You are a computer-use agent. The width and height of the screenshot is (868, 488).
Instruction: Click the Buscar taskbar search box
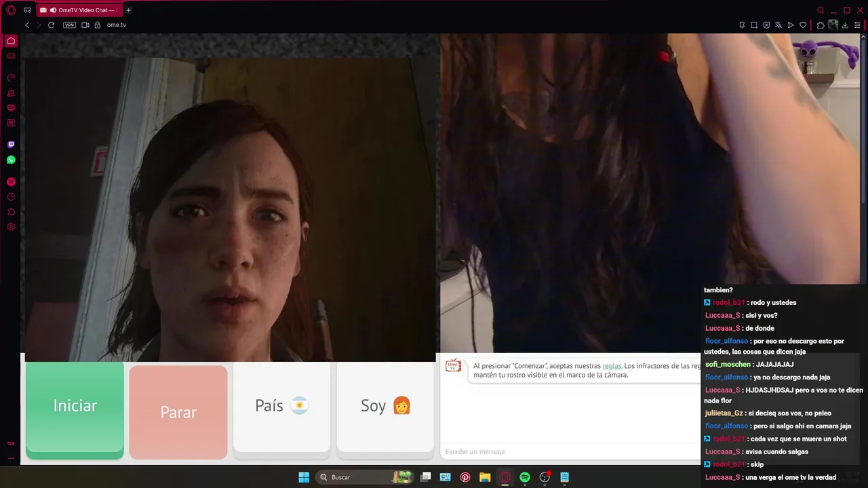(x=365, y=477)
